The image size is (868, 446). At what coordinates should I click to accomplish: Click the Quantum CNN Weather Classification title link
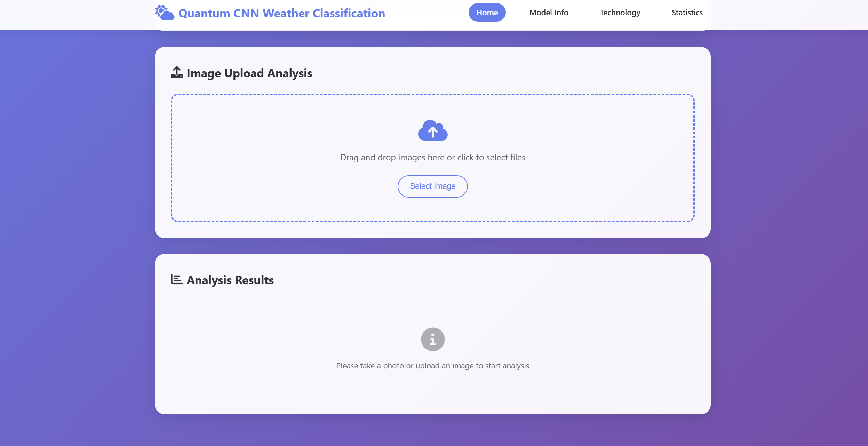281,13
